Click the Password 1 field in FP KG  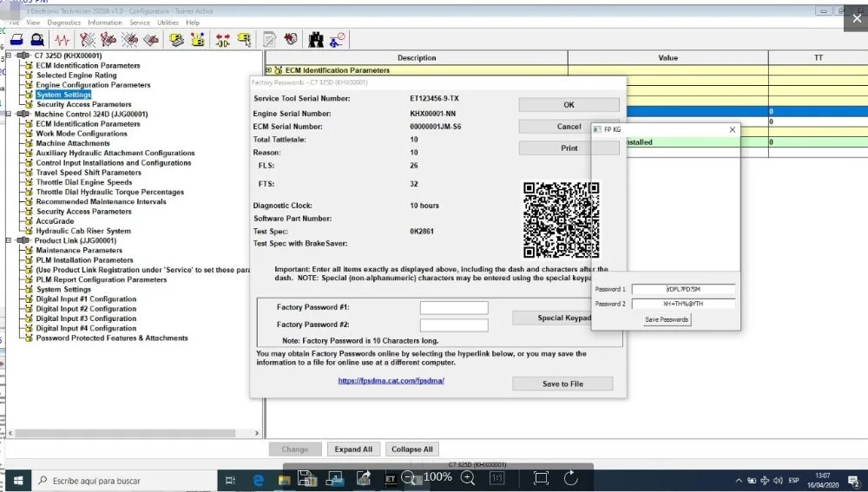click(x=684, y=289)
